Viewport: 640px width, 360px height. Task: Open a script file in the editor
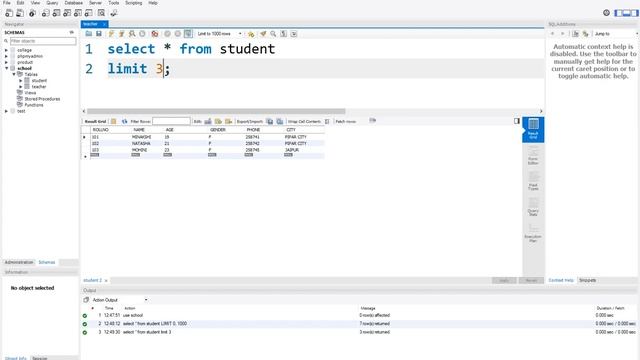coord(89,34)
